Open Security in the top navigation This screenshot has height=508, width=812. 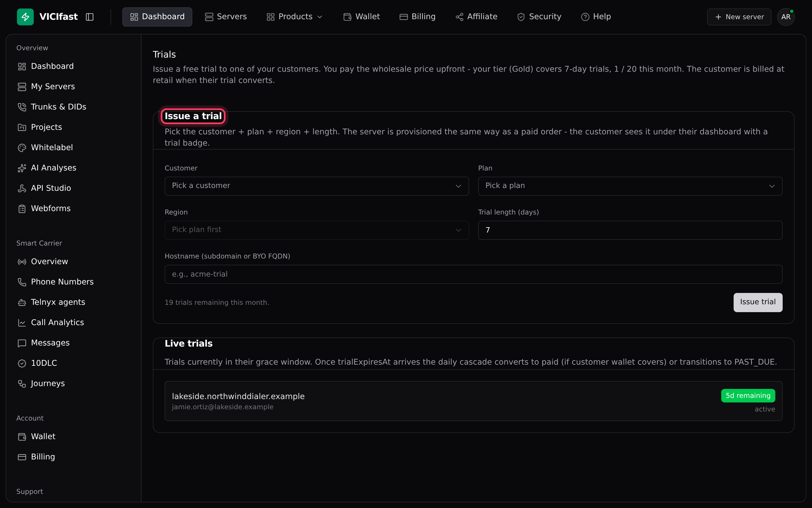pyautogui.click(x=539, y=17)
